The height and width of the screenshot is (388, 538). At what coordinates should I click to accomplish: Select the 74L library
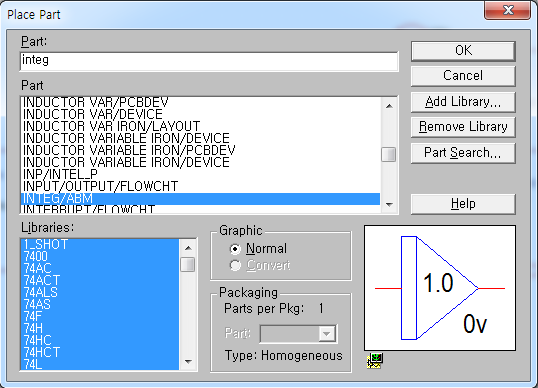click(100, 364)
